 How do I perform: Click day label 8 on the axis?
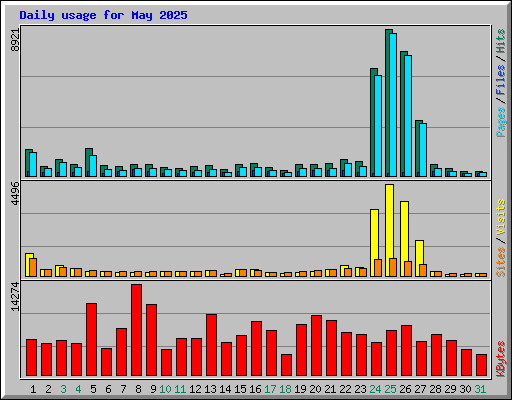(x=138, y=389)
